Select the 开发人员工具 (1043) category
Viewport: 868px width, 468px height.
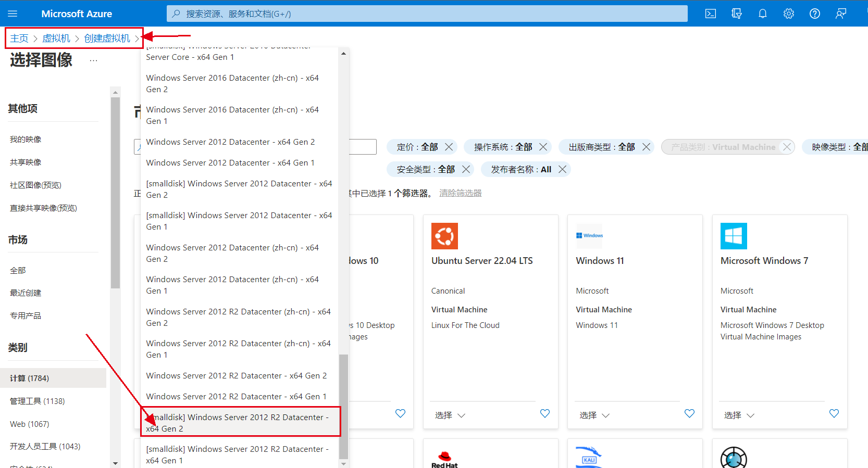45,446
